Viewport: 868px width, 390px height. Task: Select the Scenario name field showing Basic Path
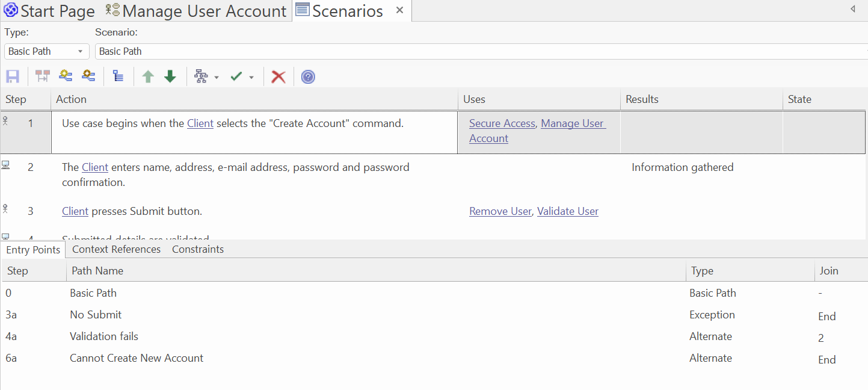pyautogui.click(x=180, y=51)
